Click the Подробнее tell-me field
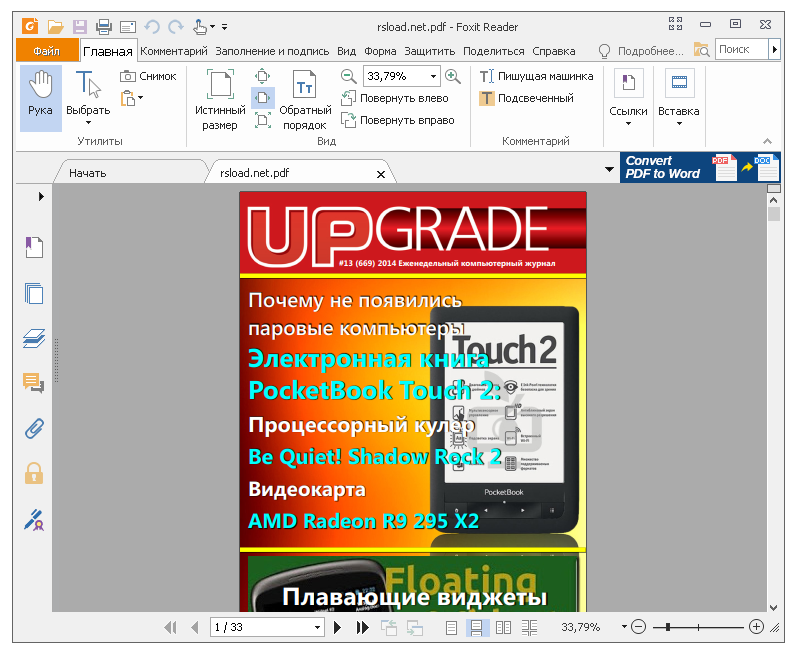This screenshot has width=804, height=658. tap(650, 51)
